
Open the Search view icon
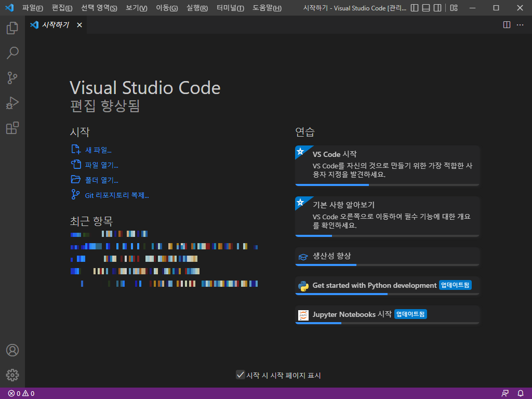[x=12, y=53]
